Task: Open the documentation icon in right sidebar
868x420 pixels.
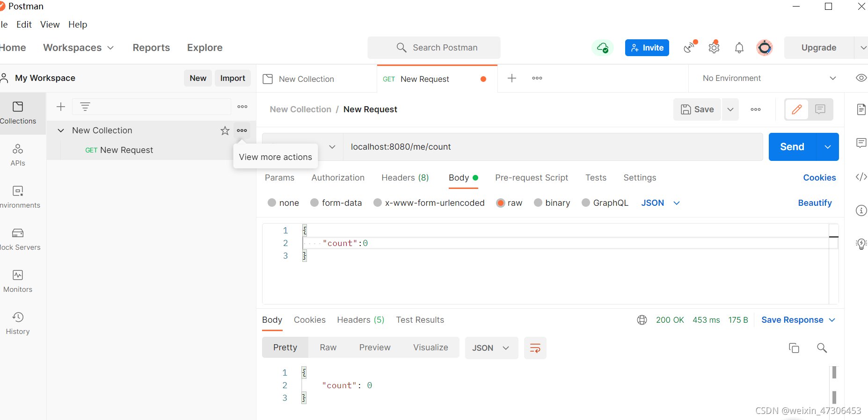Action: click(861, 109)
